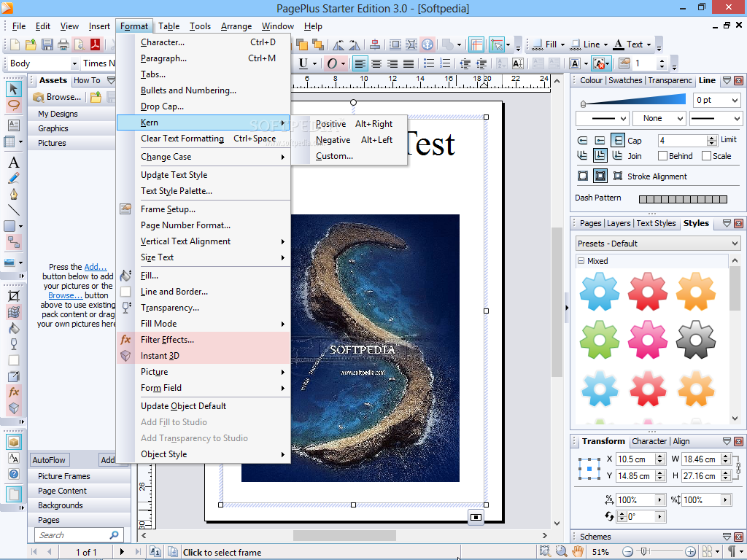
Task: Click the Browse... link in the Assets text
Action: pyautogui.click(x=65, y=295)
